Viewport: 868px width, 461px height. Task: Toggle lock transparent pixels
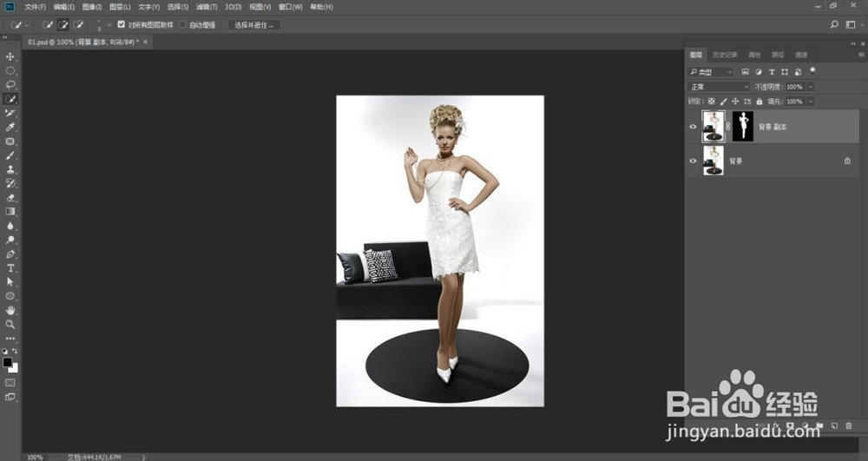point(712,102)
